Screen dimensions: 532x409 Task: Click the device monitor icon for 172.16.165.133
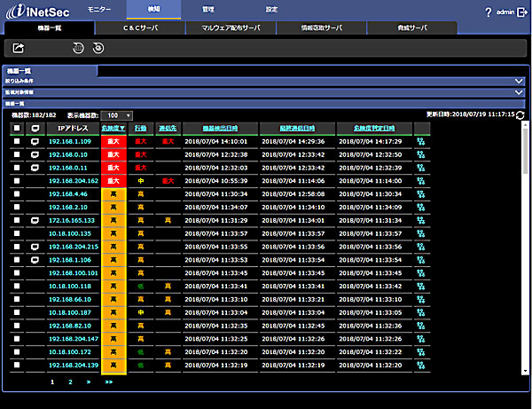pyautogui.click(x=35, y=219)
